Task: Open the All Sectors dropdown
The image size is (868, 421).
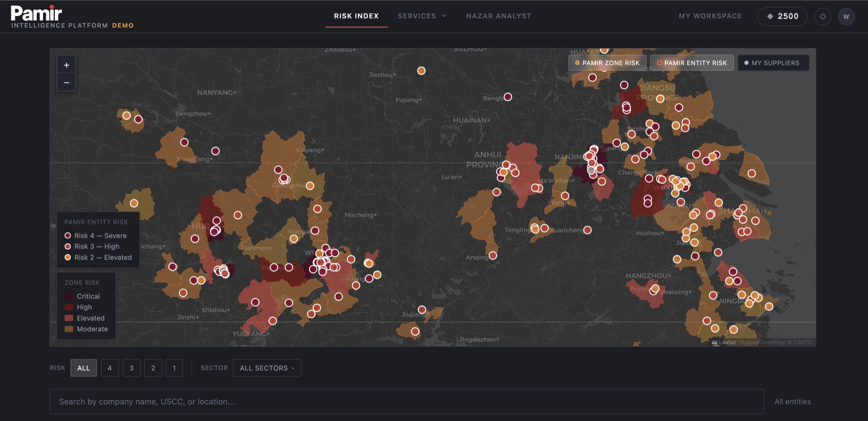Action: click(x=267, y=368)
